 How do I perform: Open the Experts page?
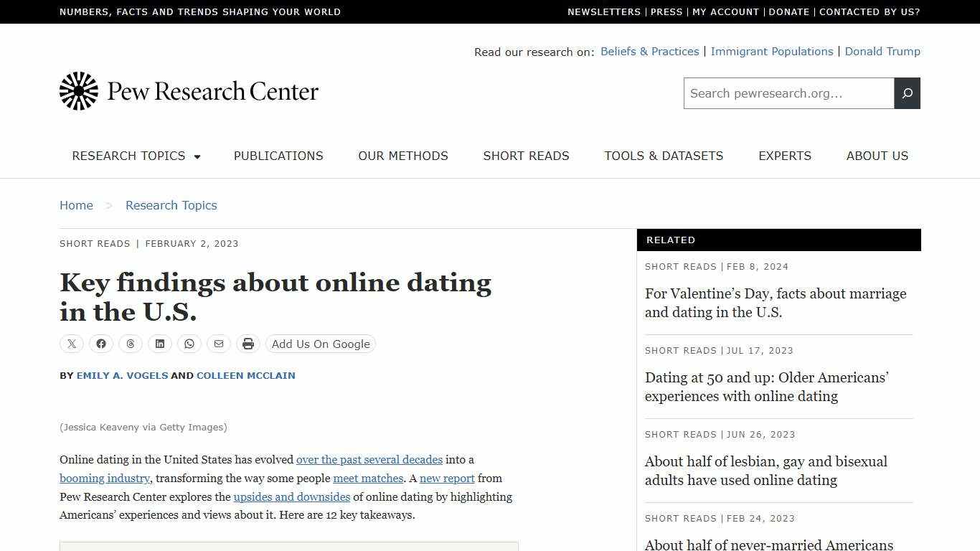click(x=785, y=156)
